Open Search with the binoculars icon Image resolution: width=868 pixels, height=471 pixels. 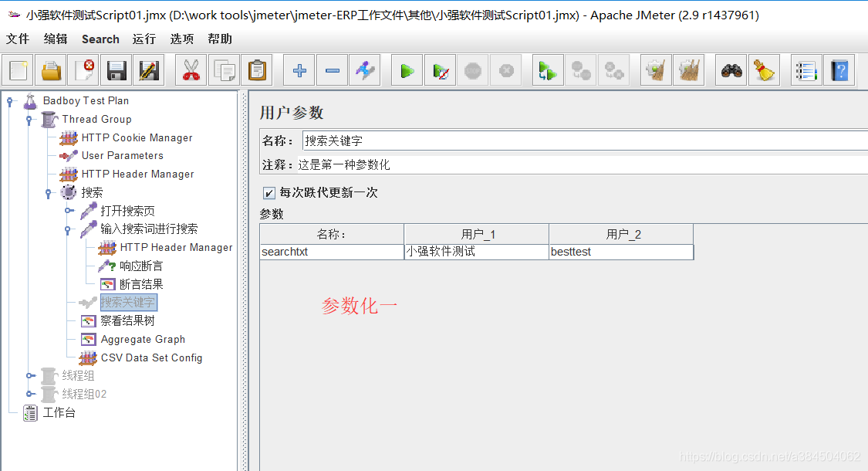[731, 70]
